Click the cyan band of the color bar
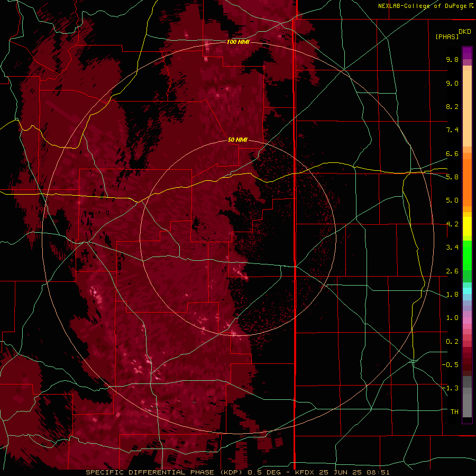Screen dimensions: 476x476 coord(467,291)
